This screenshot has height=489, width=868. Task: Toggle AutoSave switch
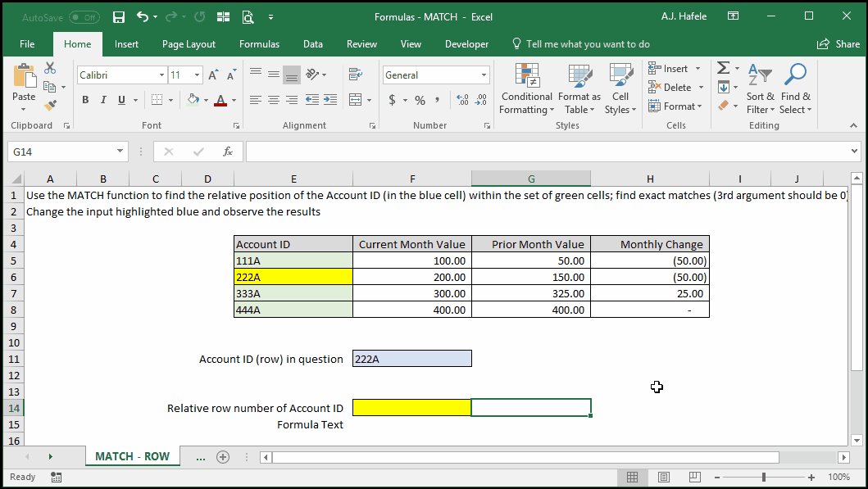coord(84,18)
